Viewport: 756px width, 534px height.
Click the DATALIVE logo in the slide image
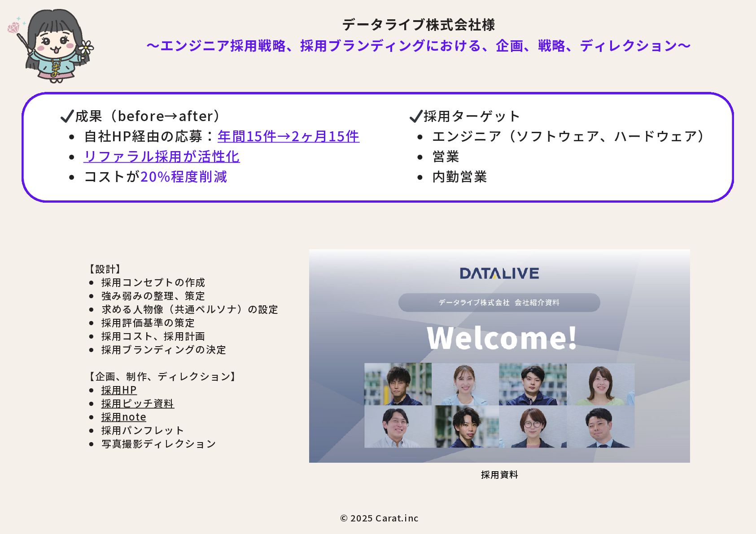499,274
